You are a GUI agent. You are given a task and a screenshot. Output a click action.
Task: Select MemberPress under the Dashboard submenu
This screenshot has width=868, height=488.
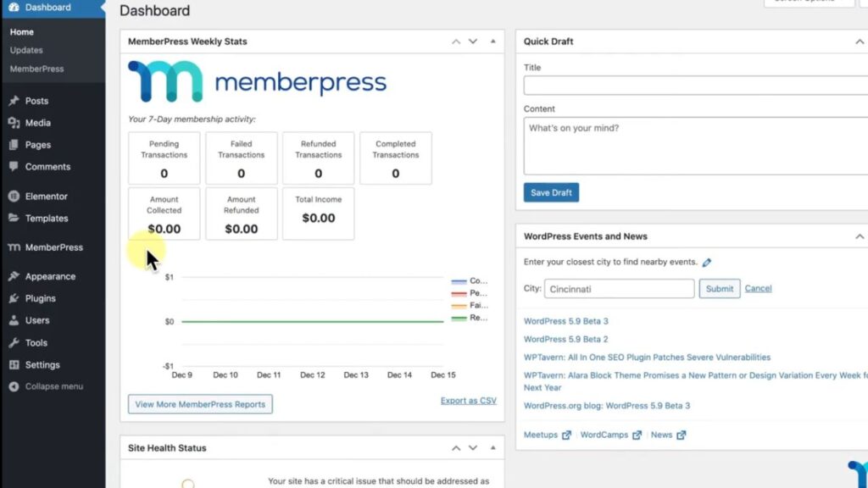pyautogui.click(x=36, y=69)
